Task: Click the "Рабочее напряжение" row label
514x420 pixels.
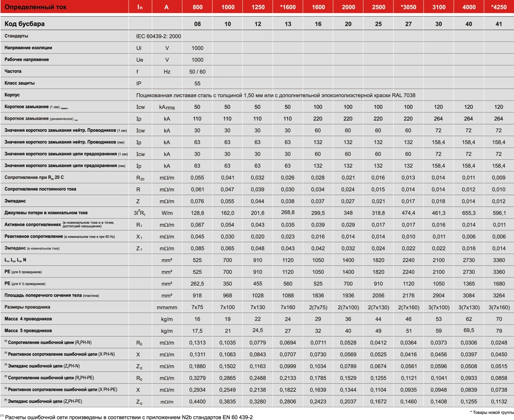Action: click(x=27, y=59)
